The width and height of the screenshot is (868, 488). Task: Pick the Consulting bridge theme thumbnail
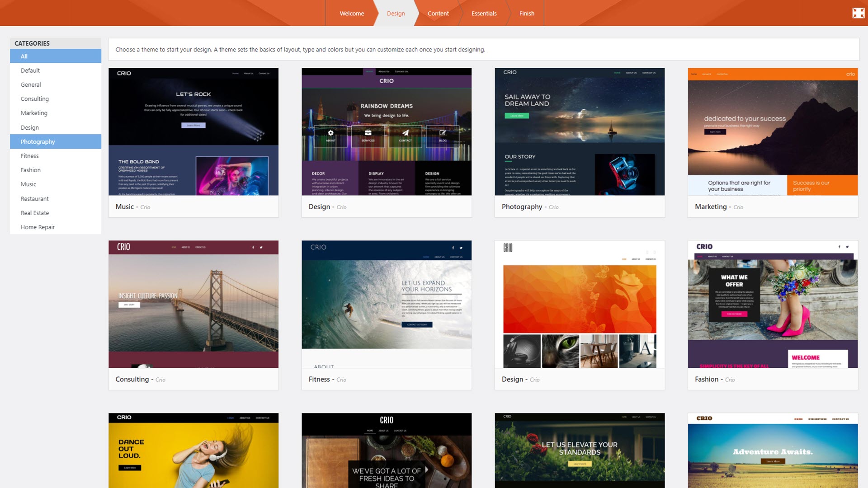tap(193, 304)
